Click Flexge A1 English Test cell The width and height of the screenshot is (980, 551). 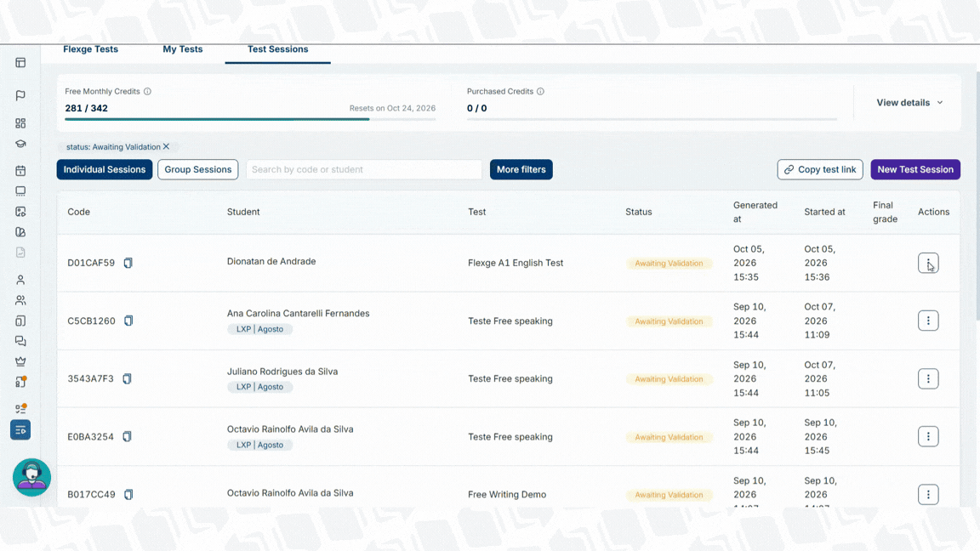(x=515, y=263)
